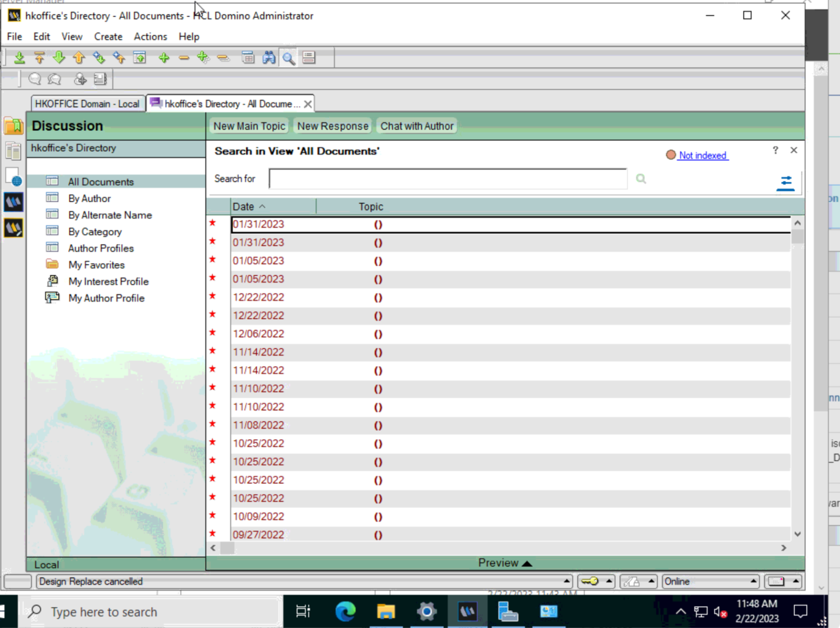The width and height of the screenshot is (840, 628).
Task: Click the Expand All green plus icon
Action: pyautogui.click(x=164, y=58)
